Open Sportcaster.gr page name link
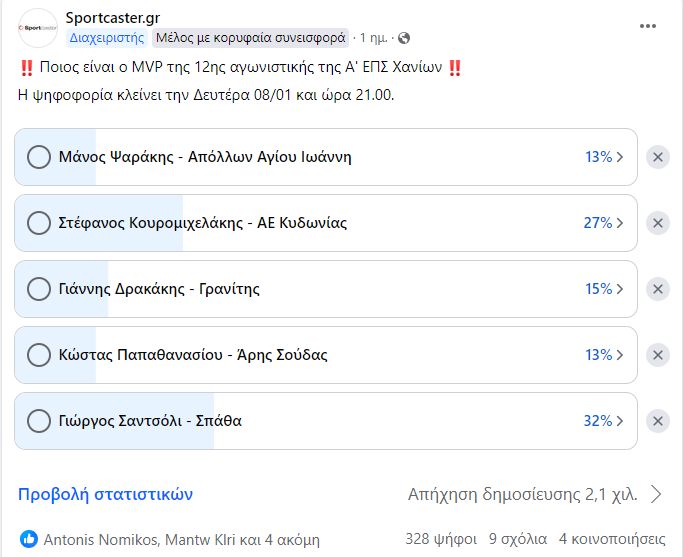The image size is (683, 557). 112,18
